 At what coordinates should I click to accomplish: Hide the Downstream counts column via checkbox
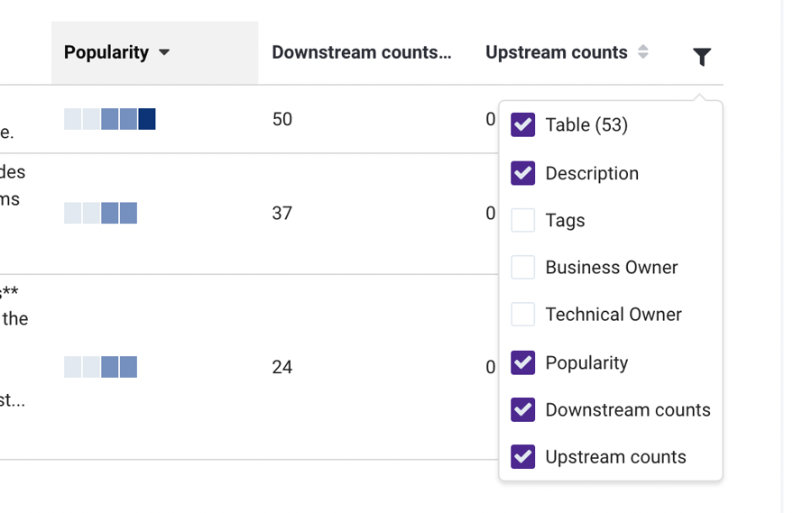(x=523, y=409)
